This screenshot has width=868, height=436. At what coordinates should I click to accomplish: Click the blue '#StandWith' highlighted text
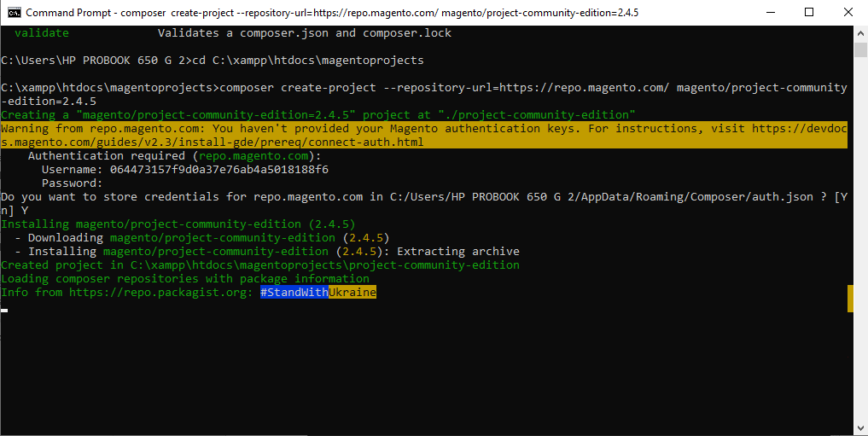point(294,292)
